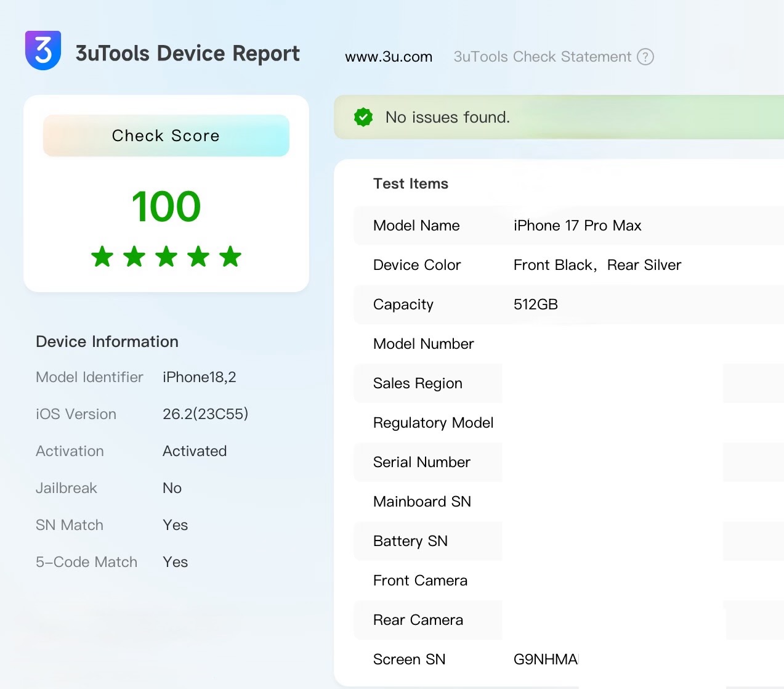Select the Screen SN row label
The image size is (784, 689).
pos(409,659)
